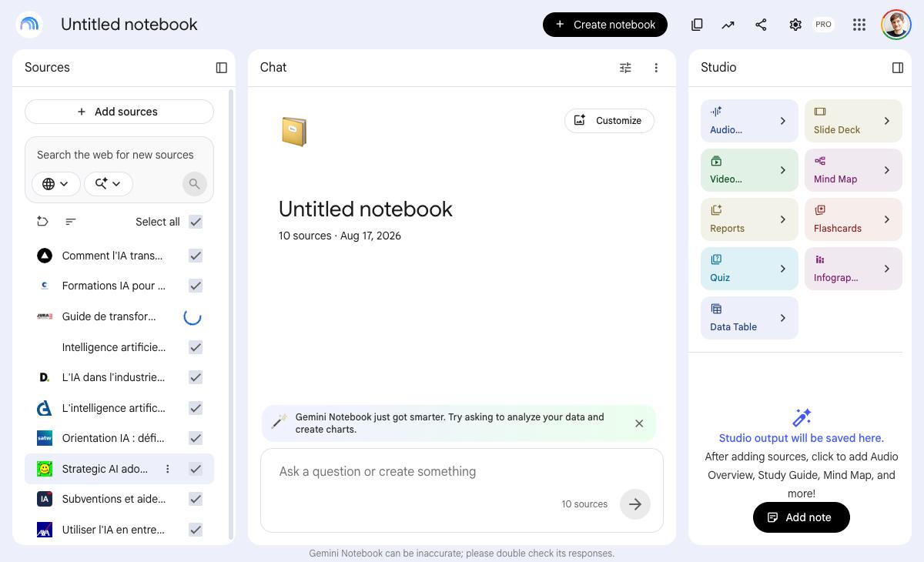
Task: Toggle the Select all checkbox
Action: [196, 222]
